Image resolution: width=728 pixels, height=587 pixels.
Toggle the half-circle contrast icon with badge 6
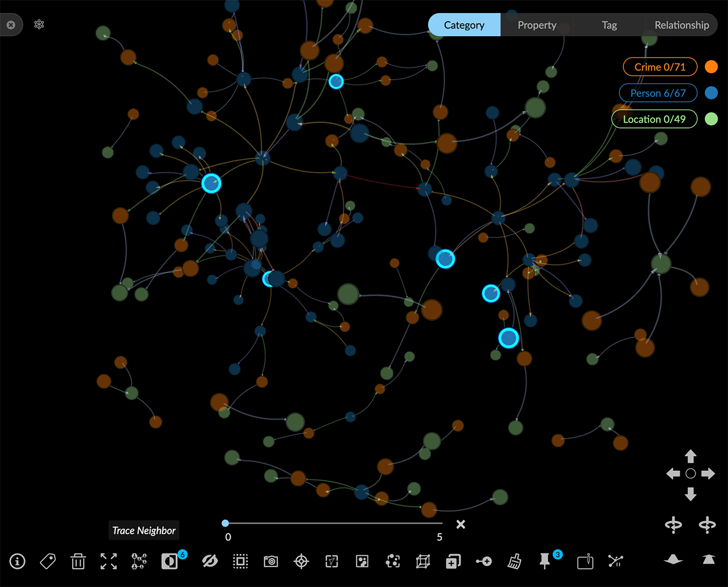(x=170, y=562)
